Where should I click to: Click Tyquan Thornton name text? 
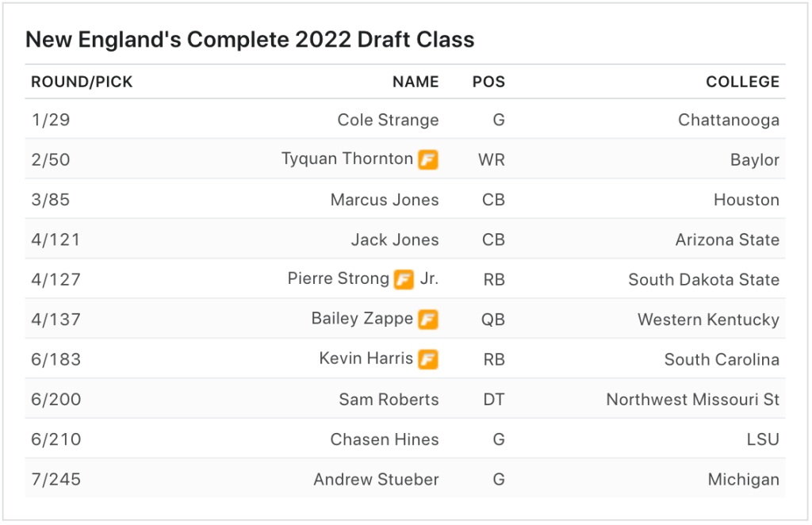pyautogui.click(x=347, y=159)
